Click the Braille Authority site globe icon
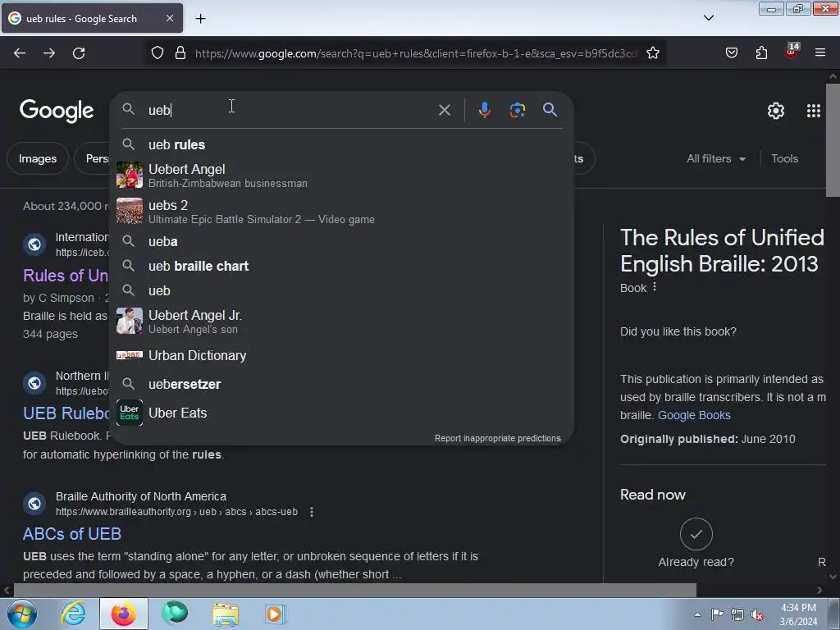This screenshot has width=840, height=630. point(34,504)
